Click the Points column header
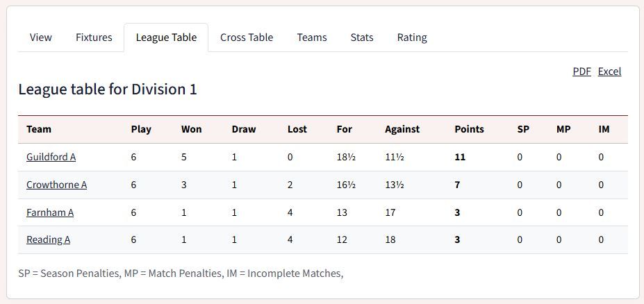Viewport: 644px width, 304px height. pos(470,129)
